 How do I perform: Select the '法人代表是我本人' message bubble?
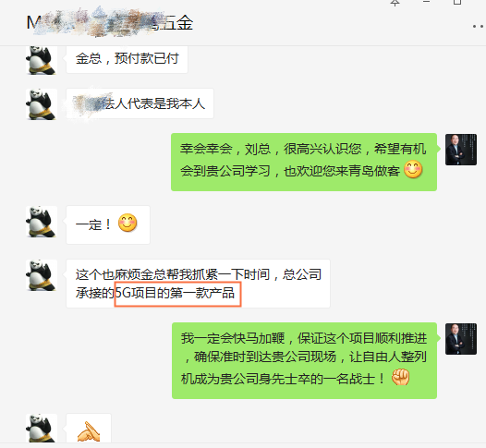[140, 103]
